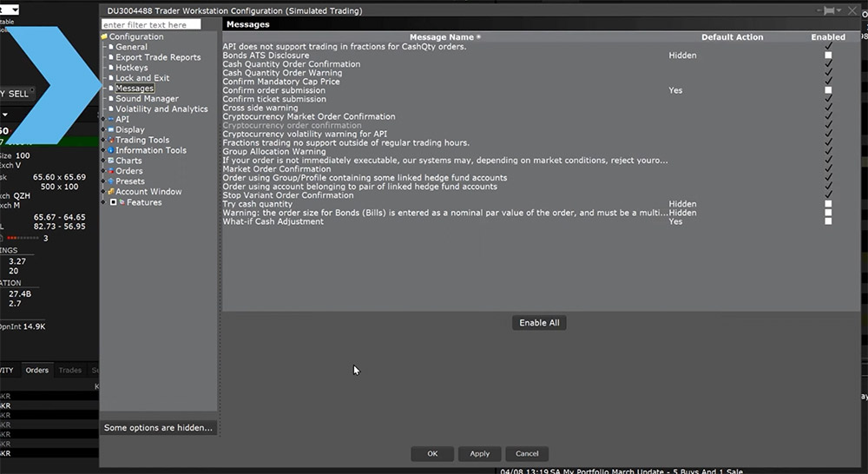Click the Charts icon in sidebar
868x474 pixels.
(110, 161)
